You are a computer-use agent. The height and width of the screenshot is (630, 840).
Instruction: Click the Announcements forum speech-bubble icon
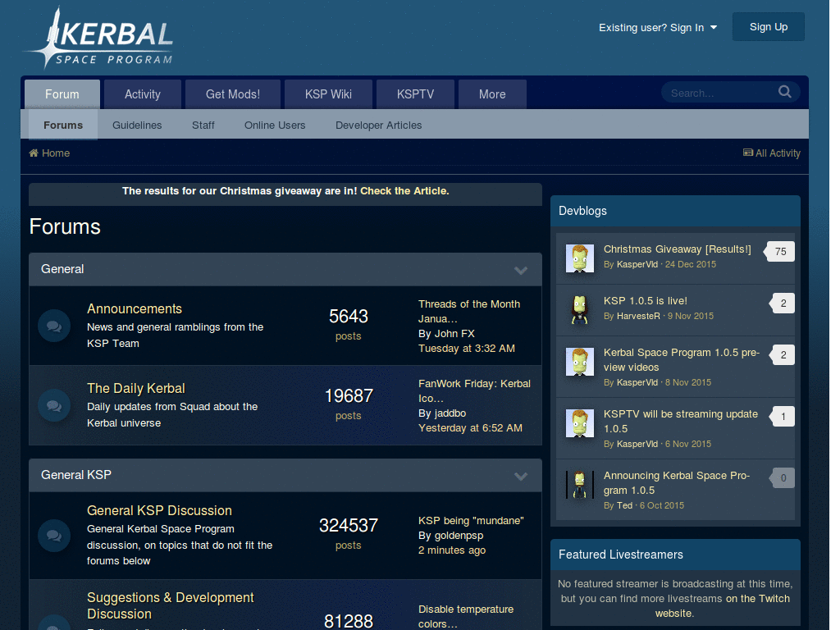pyautogui.click(x=54, y=326)
